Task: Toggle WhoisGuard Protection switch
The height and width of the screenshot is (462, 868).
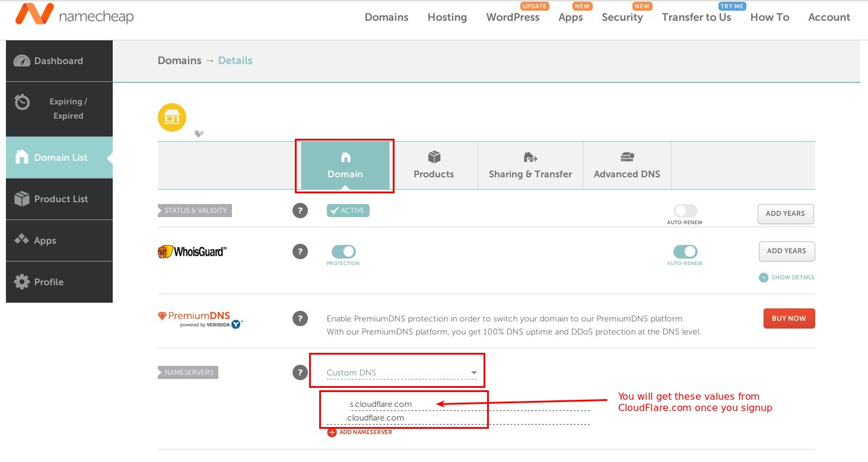Action: tap(344, 251)
